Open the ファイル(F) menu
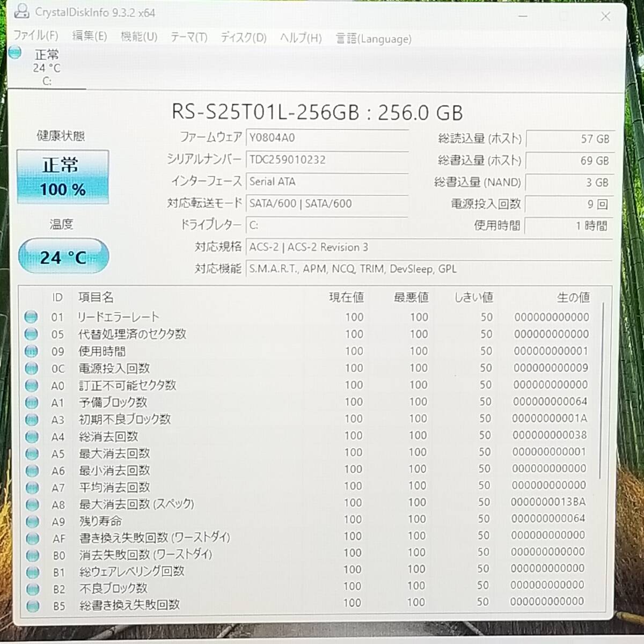Screen dimensions: 644x644 click(35, 35)
